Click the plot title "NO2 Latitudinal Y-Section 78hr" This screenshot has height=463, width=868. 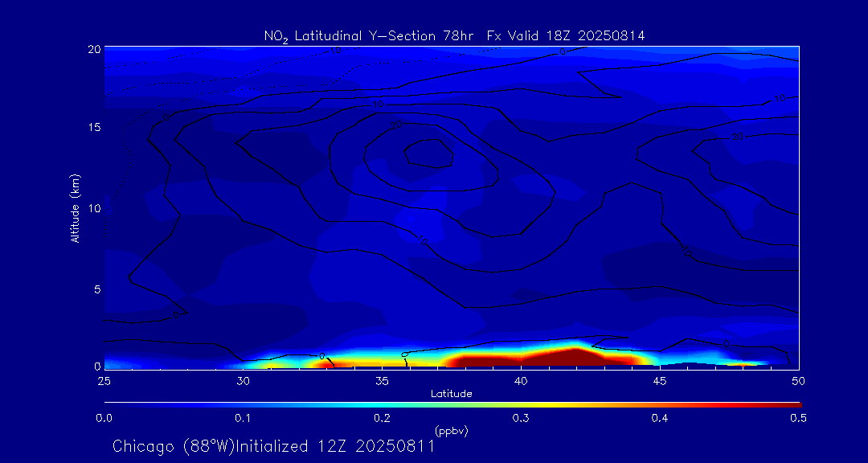pyautogui.click(x=369, y=37)
